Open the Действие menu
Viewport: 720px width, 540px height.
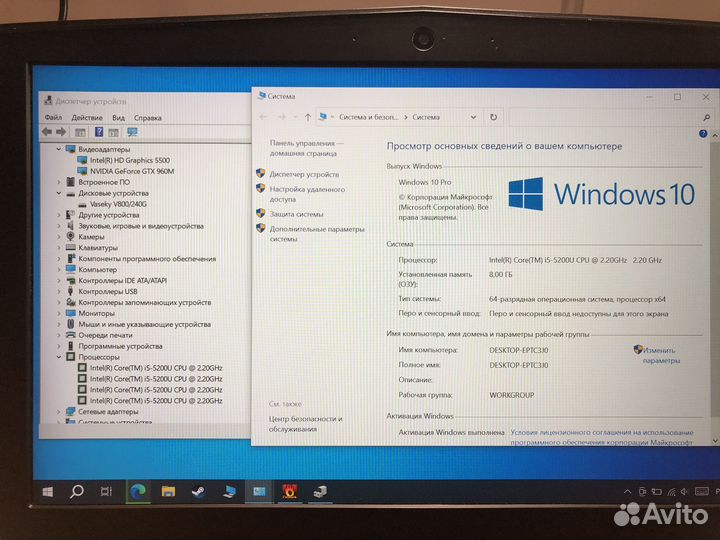(87, 118)
